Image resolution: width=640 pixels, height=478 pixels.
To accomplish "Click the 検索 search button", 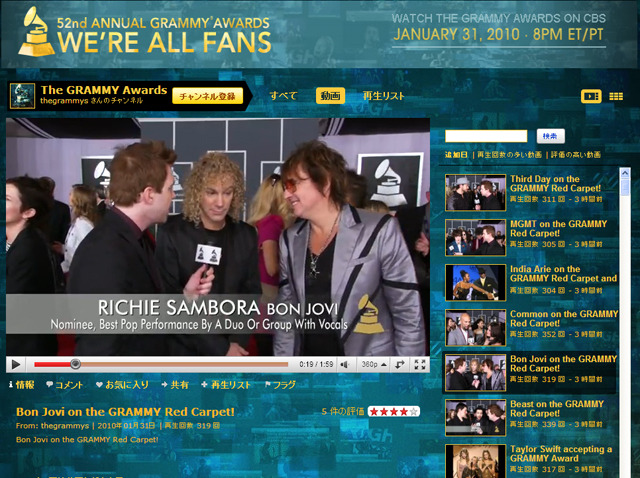I will [x=551, y=136].
